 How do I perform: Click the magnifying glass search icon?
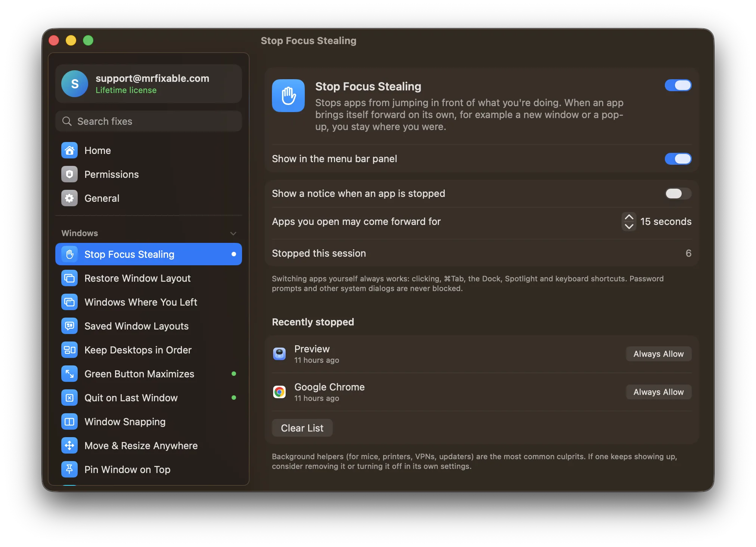(67, 121)
